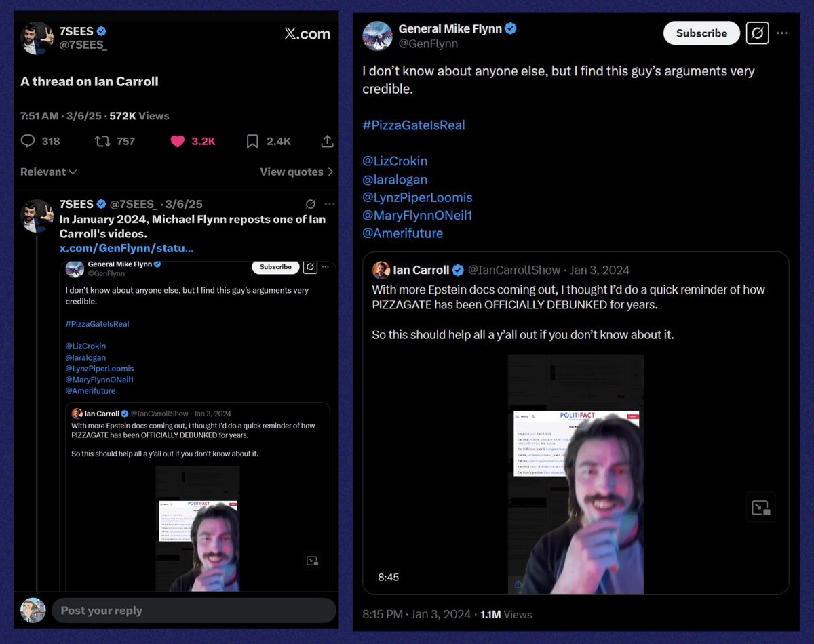Screen dimensions: 814x644
Task: Toggle the bookmark icon on the thread
Action: (252, 141)
